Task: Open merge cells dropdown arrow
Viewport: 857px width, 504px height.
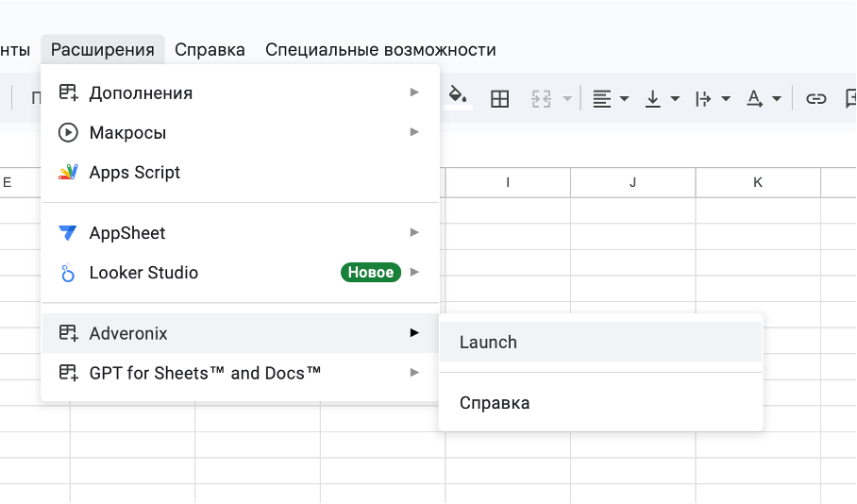Action: tap(567, 99)
